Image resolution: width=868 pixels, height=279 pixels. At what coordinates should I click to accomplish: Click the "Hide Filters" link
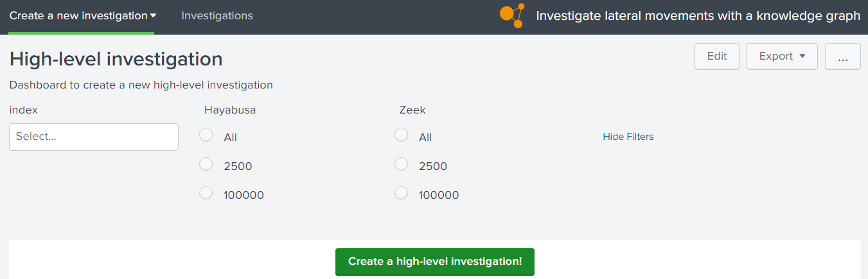[628, 137]
